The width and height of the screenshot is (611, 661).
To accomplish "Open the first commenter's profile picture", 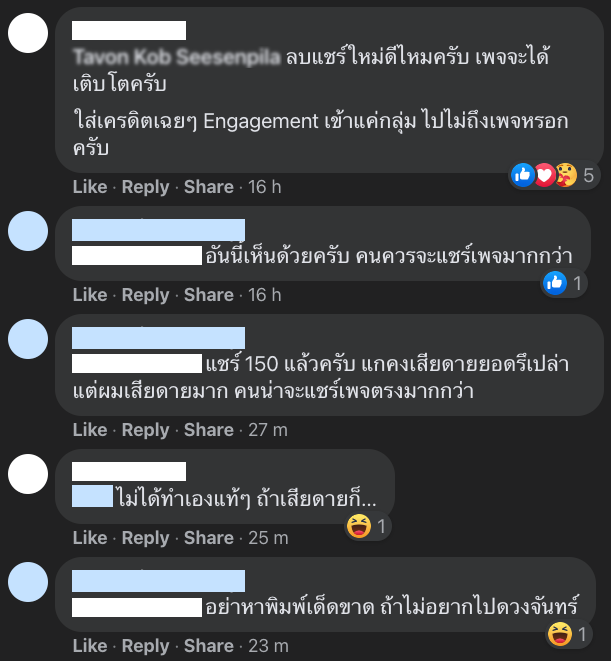I will (28, 33).
